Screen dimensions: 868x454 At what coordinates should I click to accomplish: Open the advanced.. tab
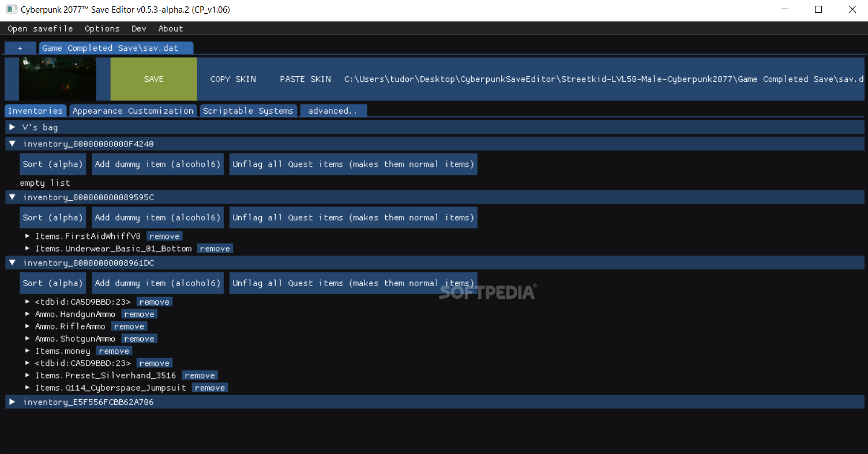pyautogui.click(x=333, y=110)
